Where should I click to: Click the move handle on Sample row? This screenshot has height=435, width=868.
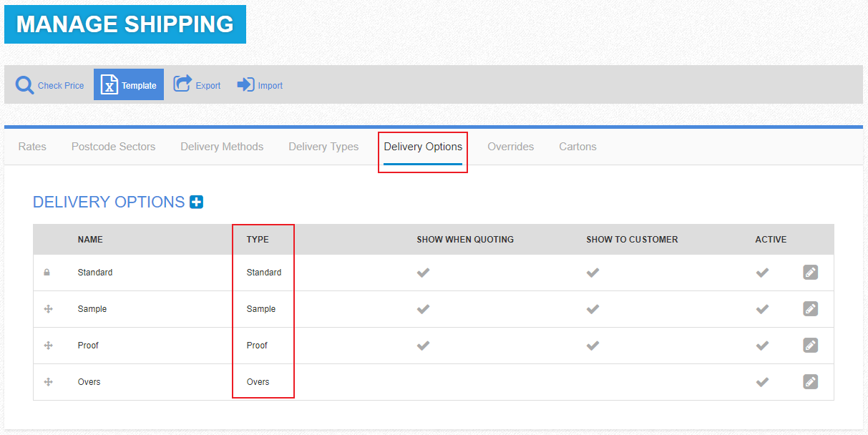(49, 309)
